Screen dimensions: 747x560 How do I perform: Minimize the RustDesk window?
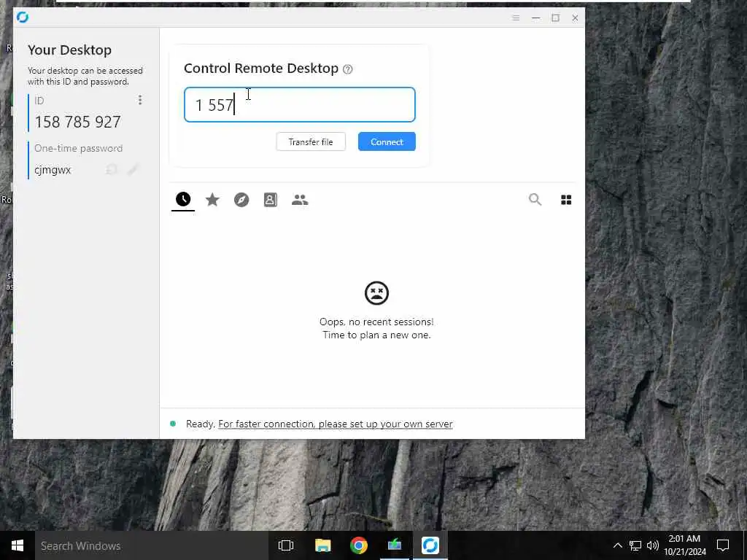click(536, 17)
